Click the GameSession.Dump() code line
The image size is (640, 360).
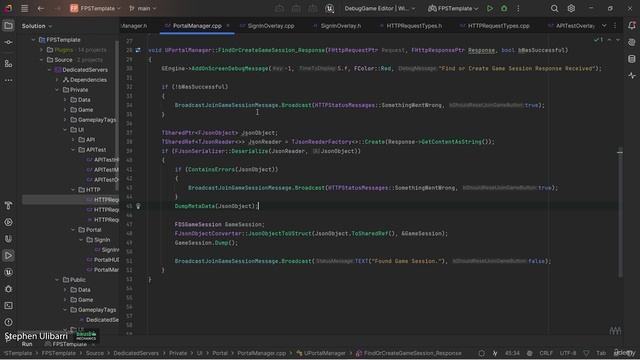coord(206,243)
